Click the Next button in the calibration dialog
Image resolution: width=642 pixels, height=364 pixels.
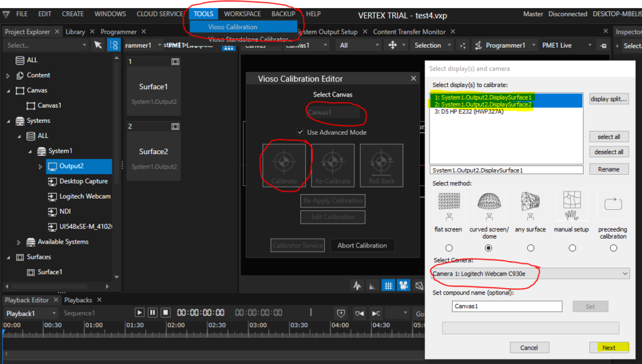pyautogui.click(x=609, y=347)
